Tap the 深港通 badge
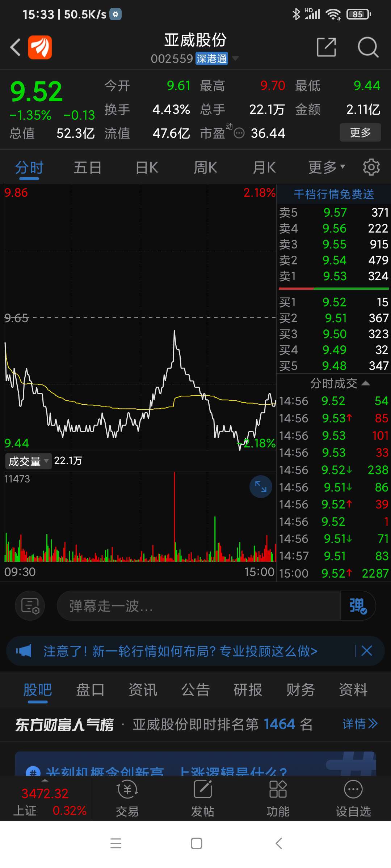Viewport: 391px width, 868px height. [x=212, y=58]
